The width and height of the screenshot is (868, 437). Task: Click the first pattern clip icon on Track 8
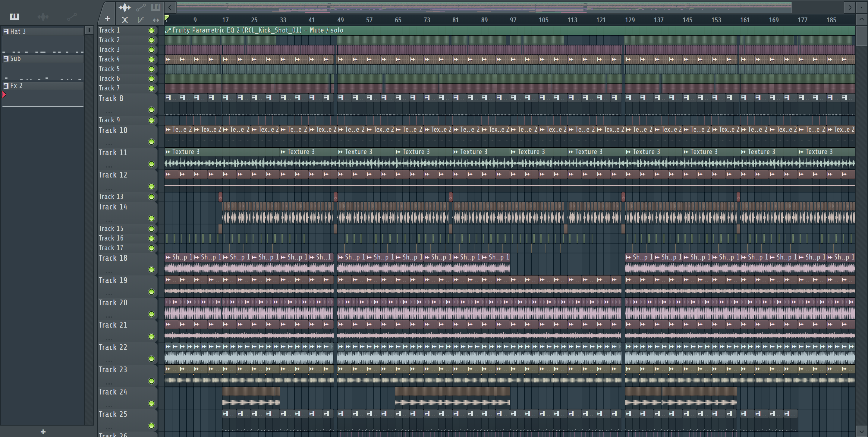(168, 98)
